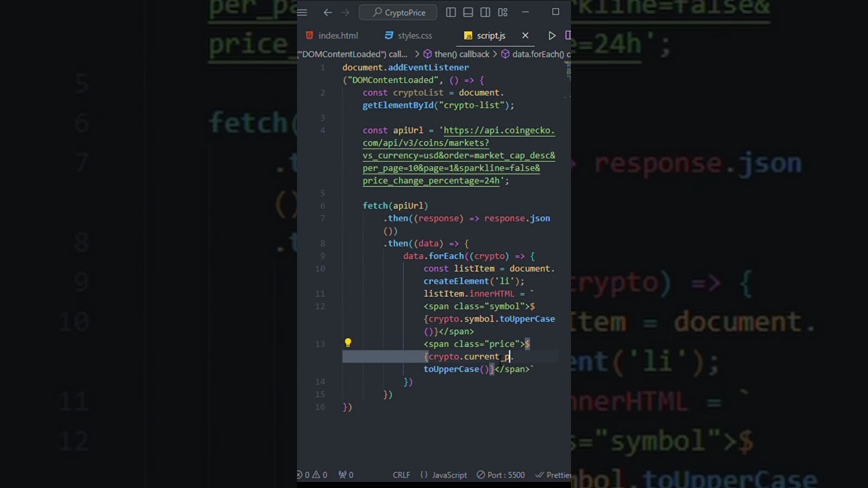
Task: Click the Prettier status bar item
Action: point(553,475)
